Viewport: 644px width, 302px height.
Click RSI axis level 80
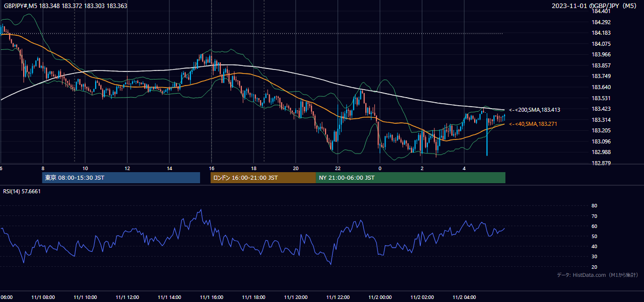coord(594,206)
